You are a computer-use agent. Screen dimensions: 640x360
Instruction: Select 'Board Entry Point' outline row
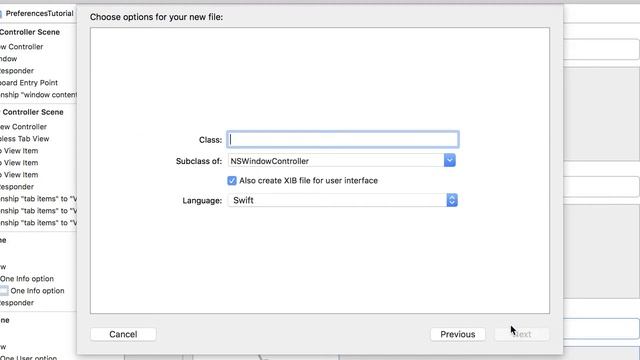click(x=29, y=82)
